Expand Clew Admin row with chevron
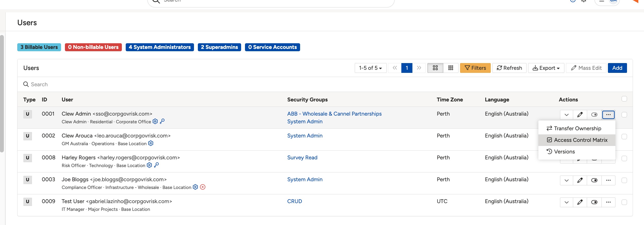Image resolution: width=644 pixels, height=225 pixels. click(x=566, y=115)
